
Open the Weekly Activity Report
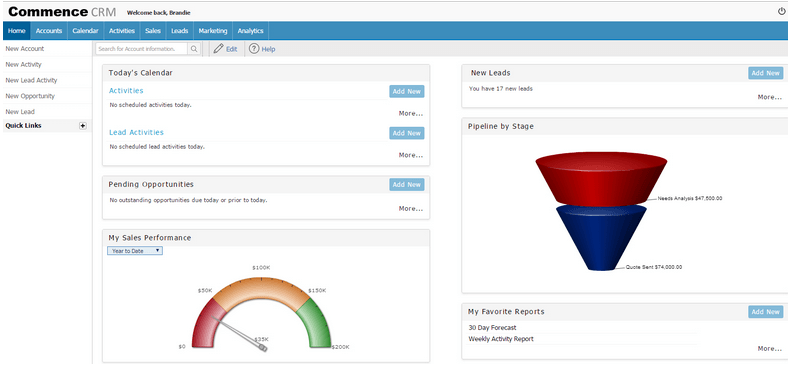(x=501, y=339)
